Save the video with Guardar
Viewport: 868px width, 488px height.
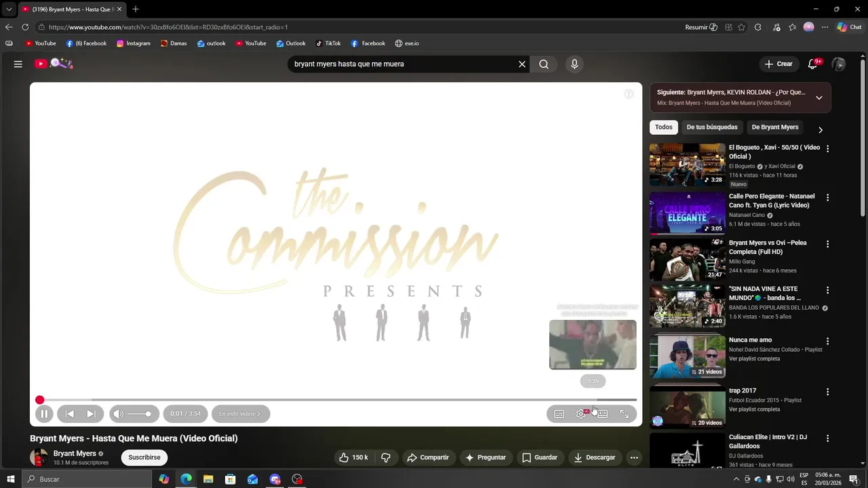[540, 457]
